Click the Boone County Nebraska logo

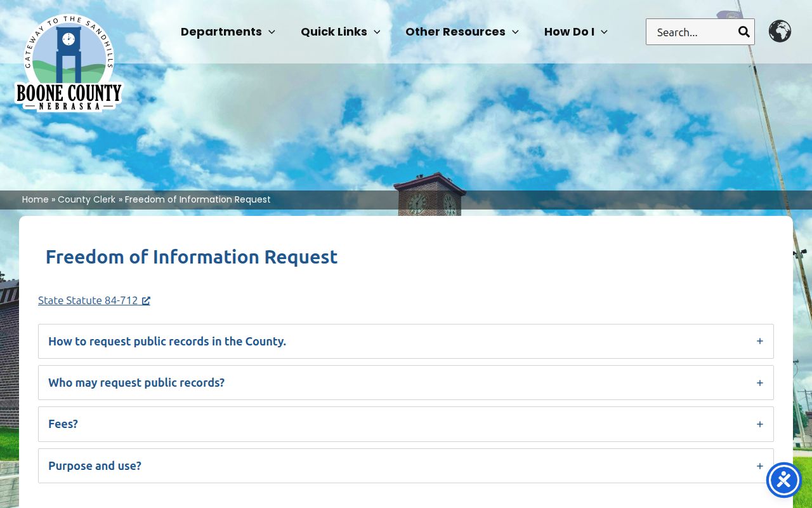click(x=69, y=63)
